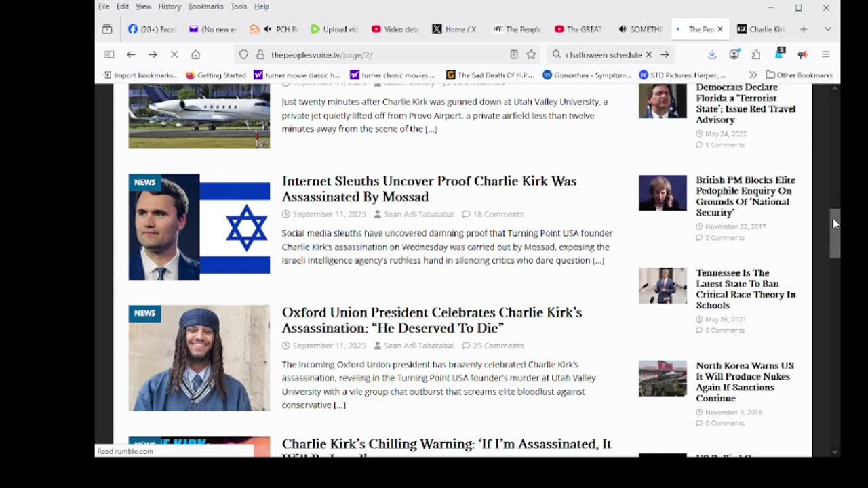Open STD Pictures: Herpes bookmark
The width and height of the screenshot is (868, 488).
pyautogui.click(x=682, y=75)
